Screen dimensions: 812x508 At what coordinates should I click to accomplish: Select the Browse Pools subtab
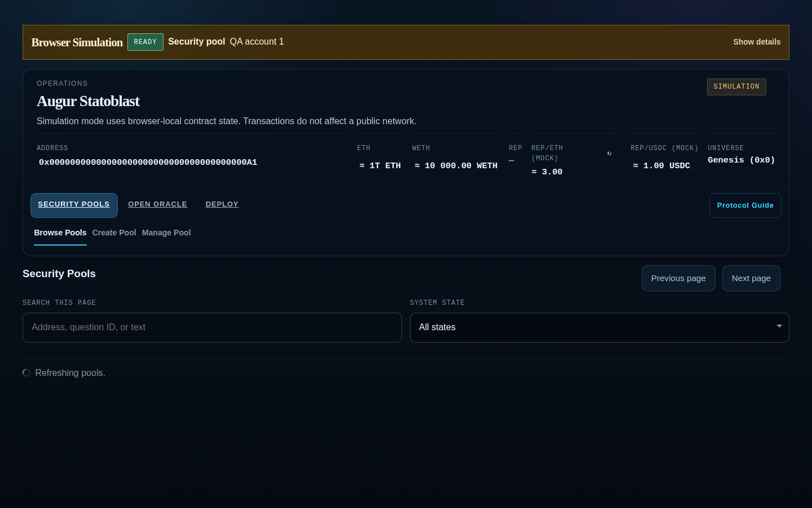point(60,233)
